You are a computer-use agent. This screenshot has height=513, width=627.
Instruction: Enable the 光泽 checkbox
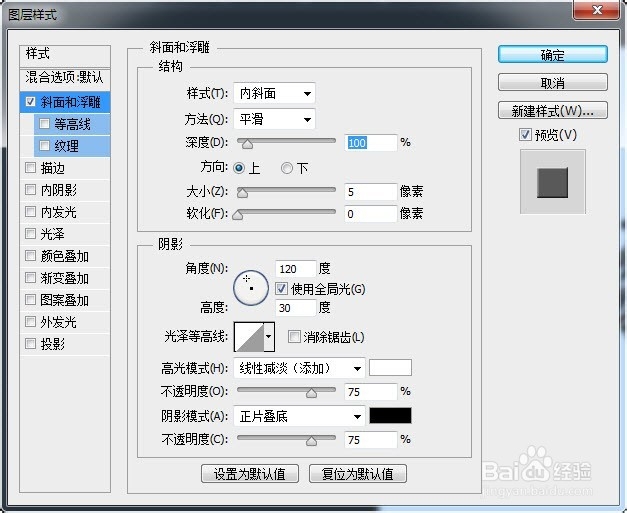click(x=30, y=234)
